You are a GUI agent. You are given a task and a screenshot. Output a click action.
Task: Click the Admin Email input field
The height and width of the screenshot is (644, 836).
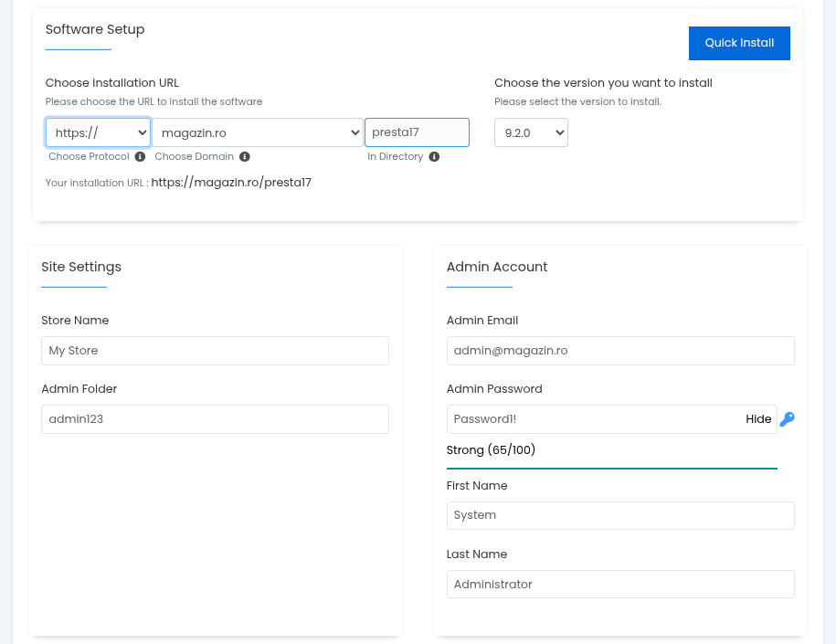click(x=620, y=351)
